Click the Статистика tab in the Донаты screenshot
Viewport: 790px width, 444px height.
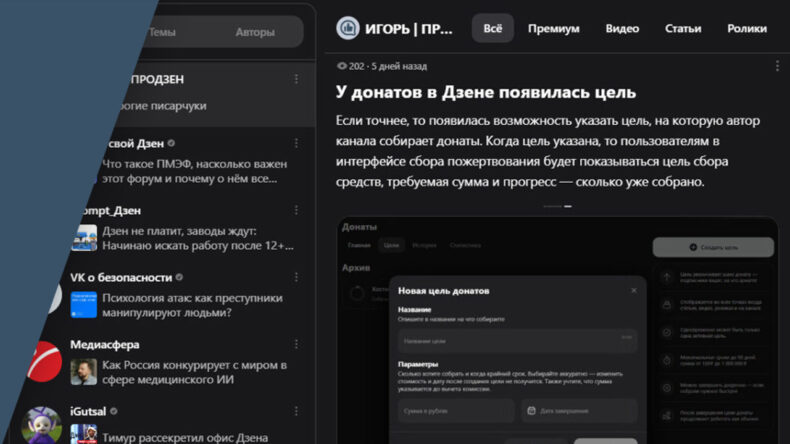[x=465, y=245]
